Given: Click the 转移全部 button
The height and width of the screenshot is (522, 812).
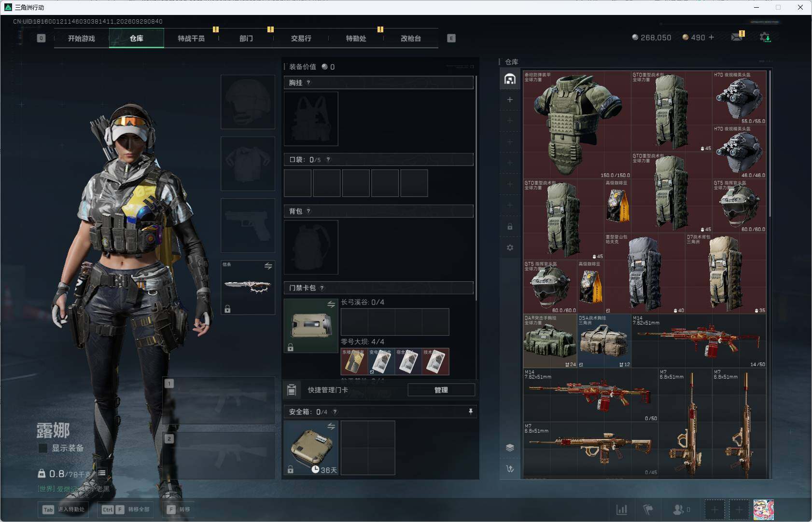Looking at the screenshot, I should point(126,509).
